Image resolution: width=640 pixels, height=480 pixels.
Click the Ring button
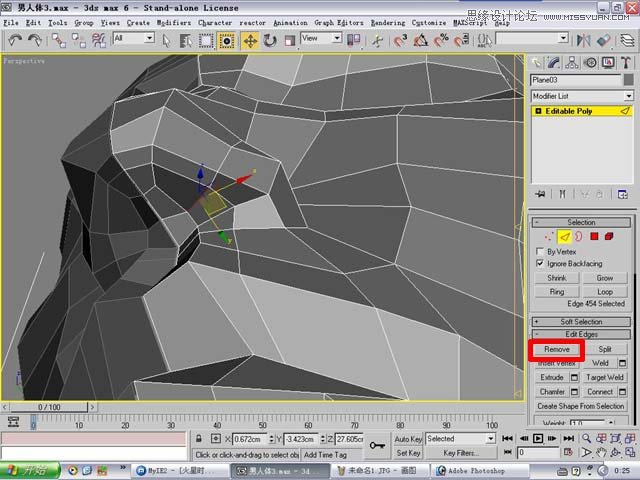tap(557, 292)
